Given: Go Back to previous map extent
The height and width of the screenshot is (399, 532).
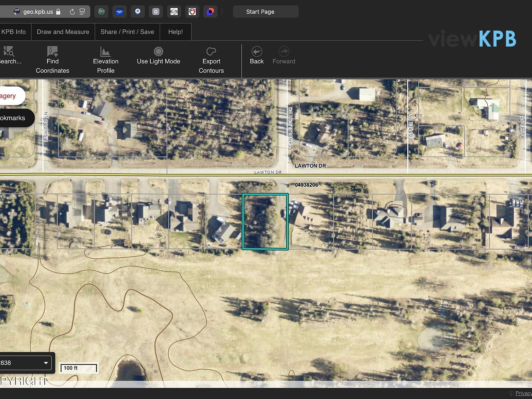Looking at the screenshot, I should pyautogui.click(x=257, y=55).
